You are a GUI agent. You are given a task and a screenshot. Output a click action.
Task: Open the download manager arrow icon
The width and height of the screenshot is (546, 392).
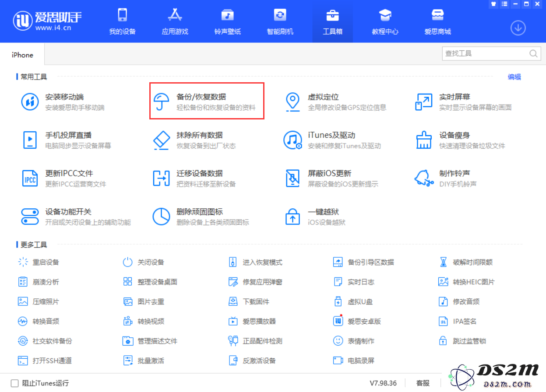point(518,28)
